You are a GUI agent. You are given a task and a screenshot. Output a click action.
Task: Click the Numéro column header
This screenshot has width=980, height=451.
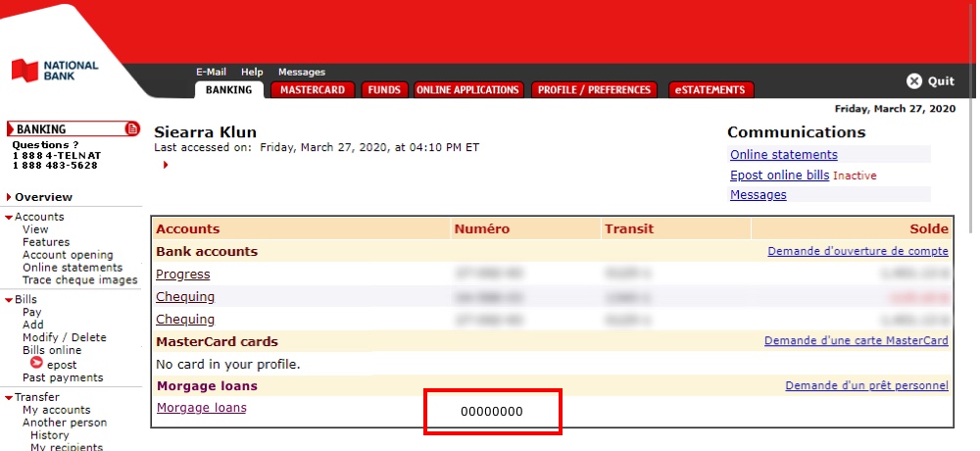(482, 229)
